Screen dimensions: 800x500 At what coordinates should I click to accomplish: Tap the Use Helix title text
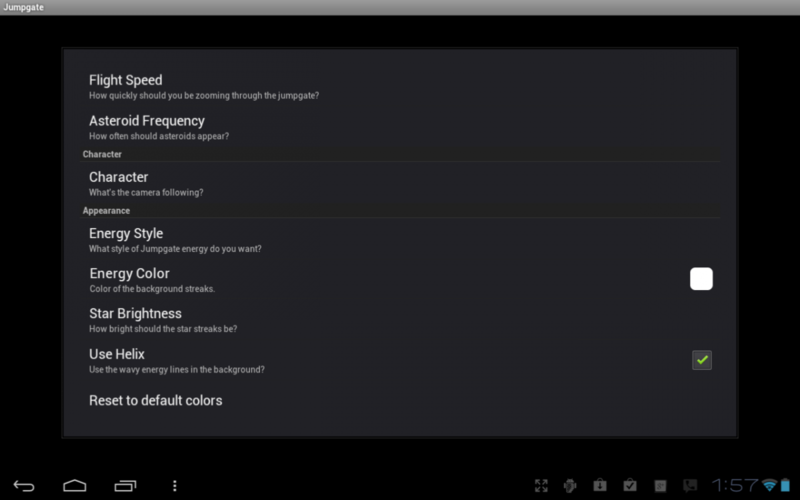click(x=117, y=354)
